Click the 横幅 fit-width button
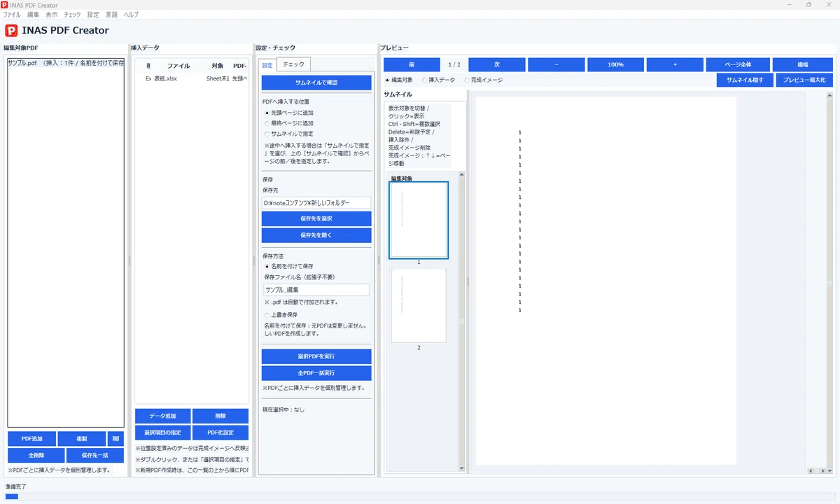 [x=803, y=64]
